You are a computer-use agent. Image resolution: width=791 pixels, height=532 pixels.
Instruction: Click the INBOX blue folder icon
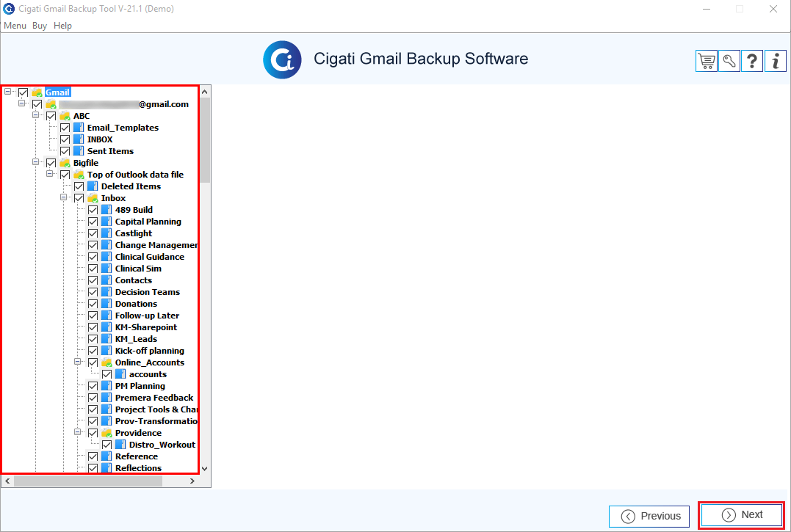(x=79, y=139)
